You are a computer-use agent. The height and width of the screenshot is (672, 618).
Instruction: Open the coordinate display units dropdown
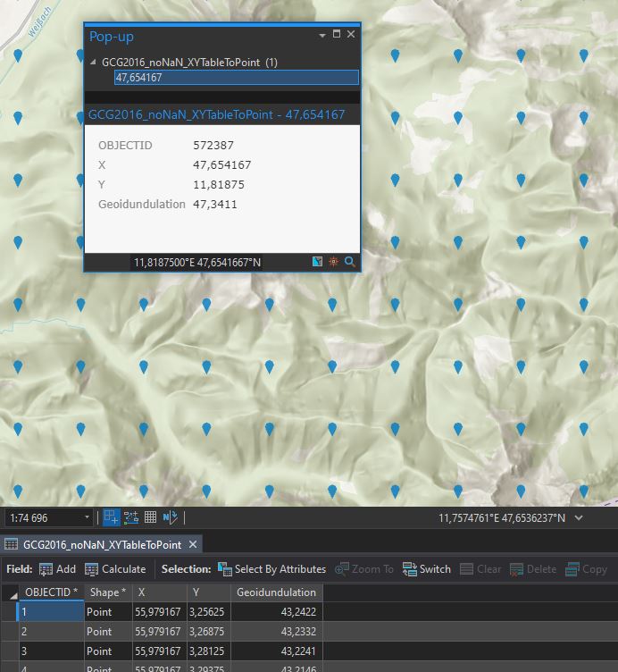click(x=579, y=517)
